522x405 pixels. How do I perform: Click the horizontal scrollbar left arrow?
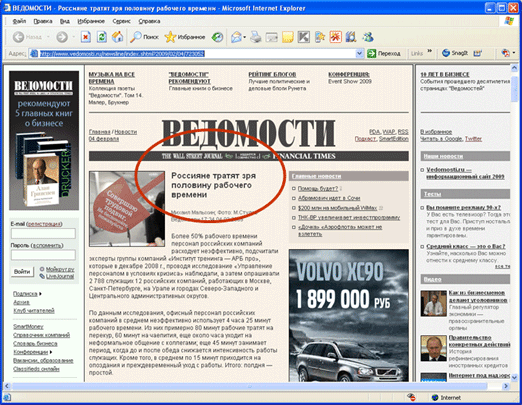7,386
